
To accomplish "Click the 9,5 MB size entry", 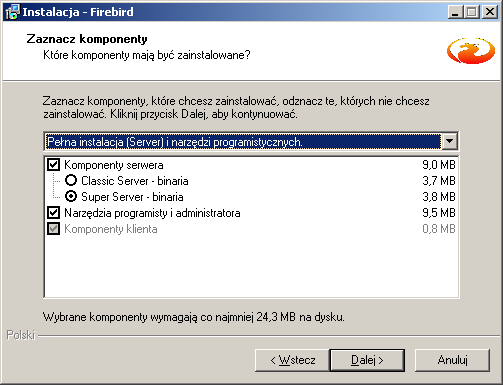I will 439,213.
